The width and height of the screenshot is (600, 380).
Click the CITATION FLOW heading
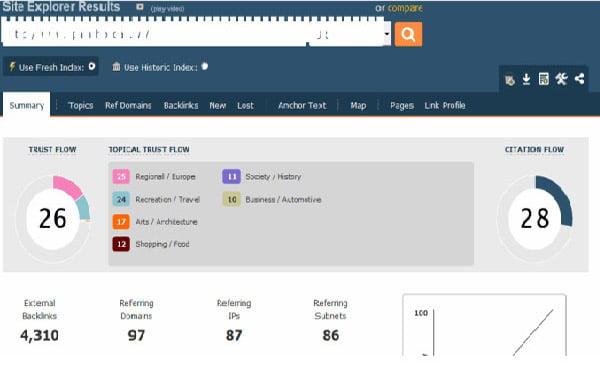point(534,150)
